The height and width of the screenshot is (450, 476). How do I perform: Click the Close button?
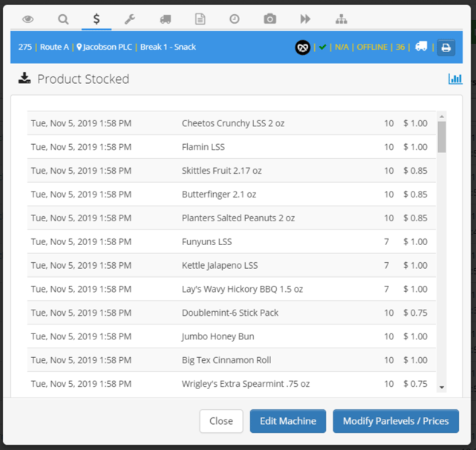click(221, 421)
